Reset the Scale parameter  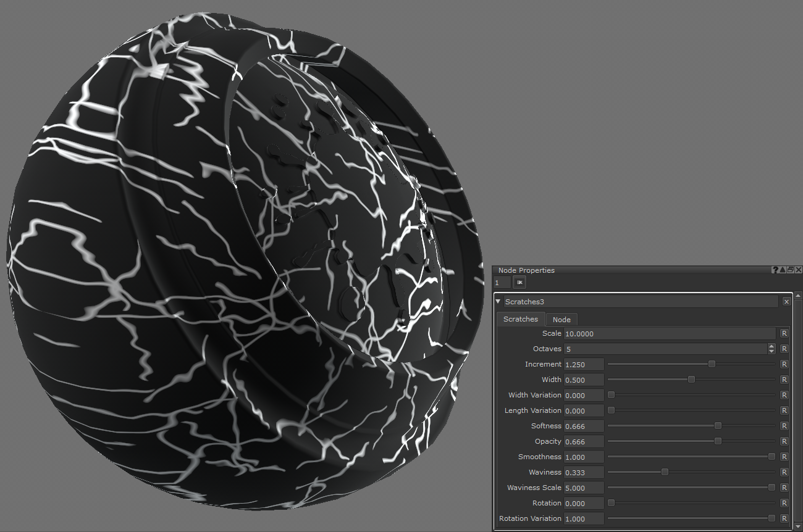tap(784, 333)
